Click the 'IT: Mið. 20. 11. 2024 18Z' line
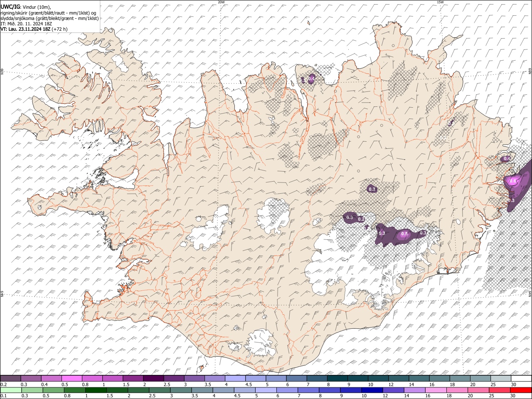This screenshot has height=399, width=532. tap(26, 24)
